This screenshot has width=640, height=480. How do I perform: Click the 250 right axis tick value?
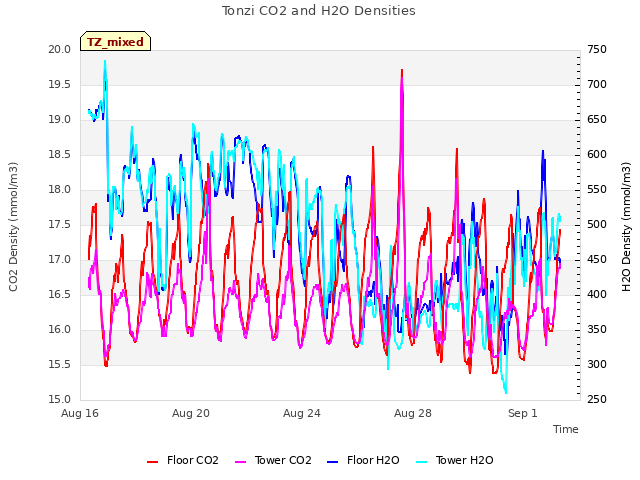pos(597,400)
